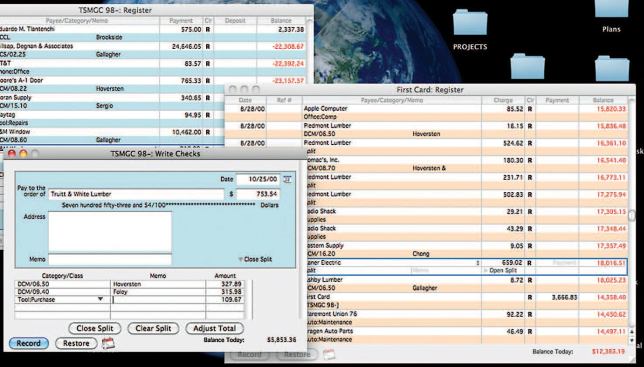Screen dimensions: 644x367
Task: Click the Hoversten split memo cell in Write Checks
Action: point(158,284)
